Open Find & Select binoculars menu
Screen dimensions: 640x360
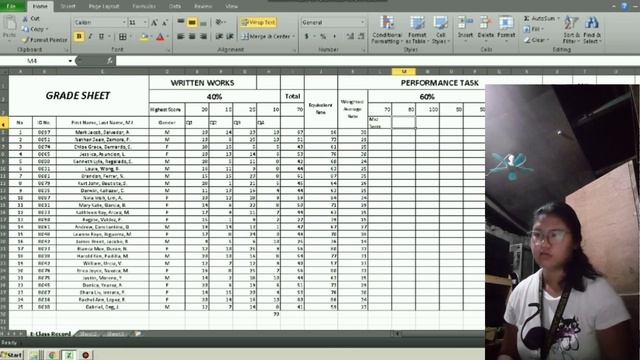592,29
